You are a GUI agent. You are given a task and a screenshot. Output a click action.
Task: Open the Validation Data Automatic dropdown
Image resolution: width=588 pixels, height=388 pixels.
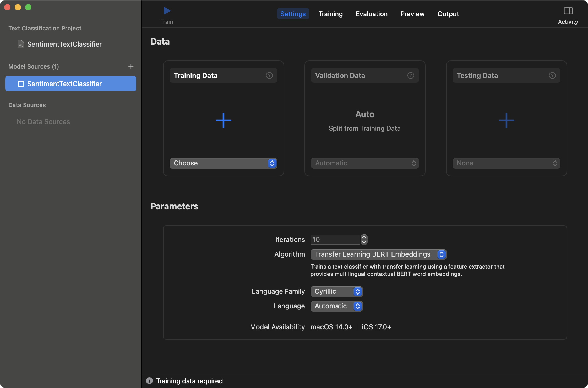[x=365, y=163]
